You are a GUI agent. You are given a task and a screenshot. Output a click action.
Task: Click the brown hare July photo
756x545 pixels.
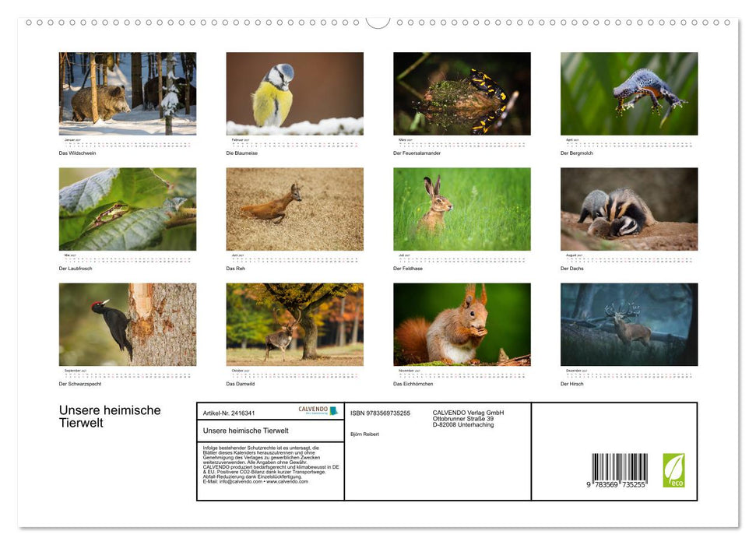(462, 209)
